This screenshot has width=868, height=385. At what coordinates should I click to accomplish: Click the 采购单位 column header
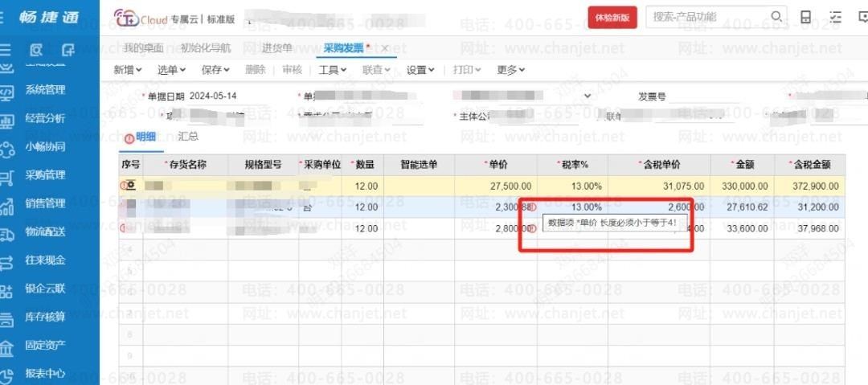[320, 165]
